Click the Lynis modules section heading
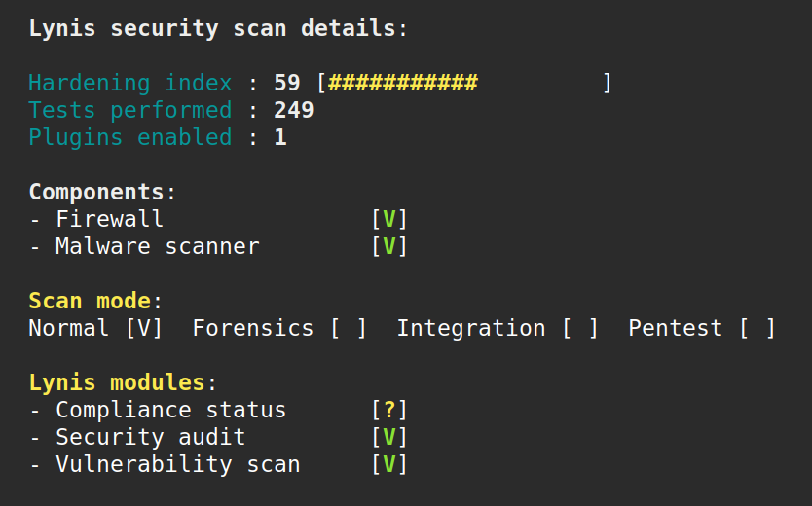Viewport: 812px width, 506px height. click(117, 383)
